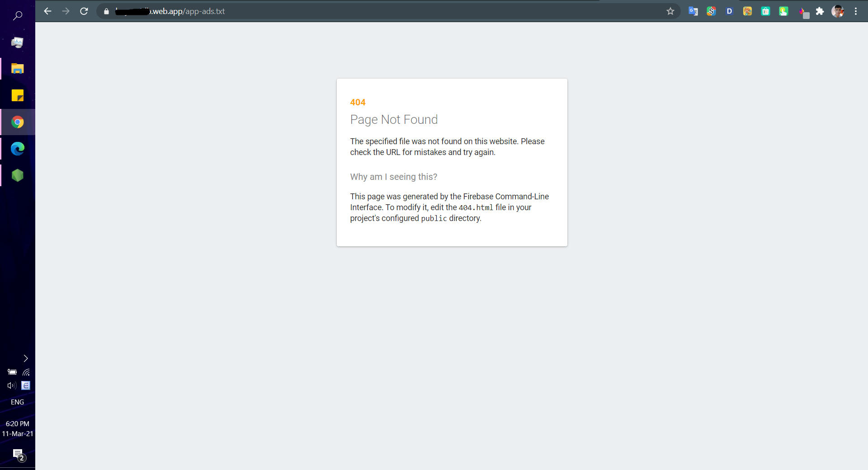The width and height of the screenshot is (868, 470).
Task: Show hidden system tray icons
Action: 26,358
